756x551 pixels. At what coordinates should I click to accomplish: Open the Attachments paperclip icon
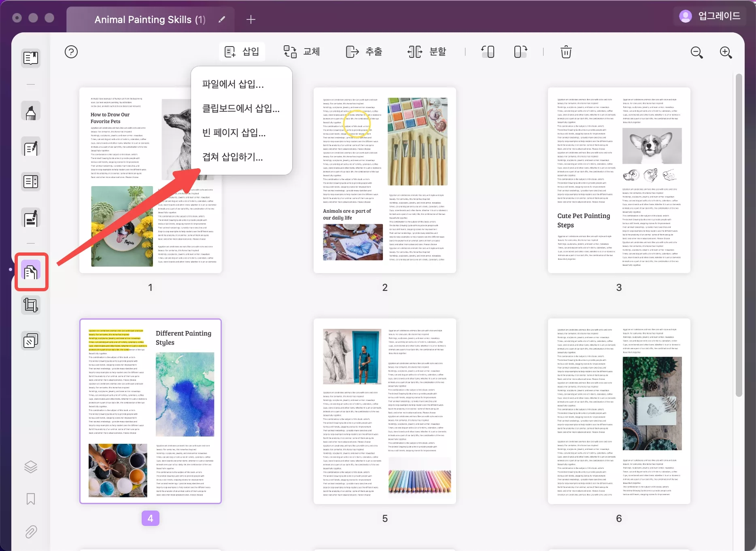click(31, 532)
